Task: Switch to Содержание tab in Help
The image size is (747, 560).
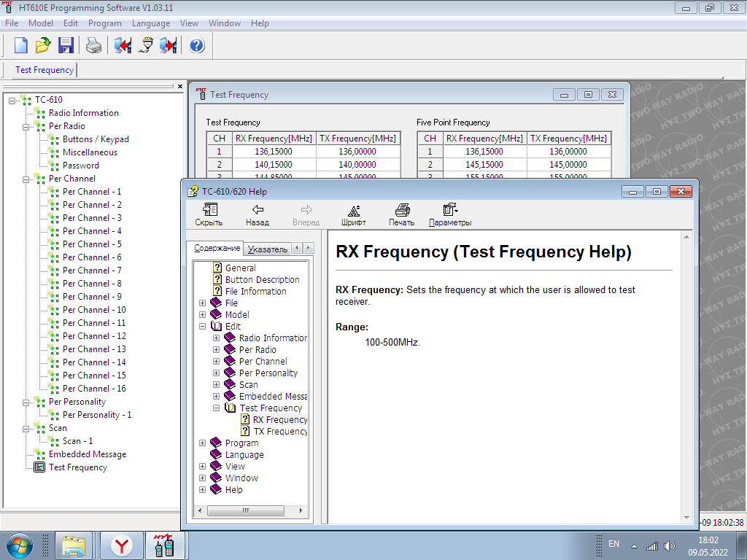Action: (x=217, y=248)
